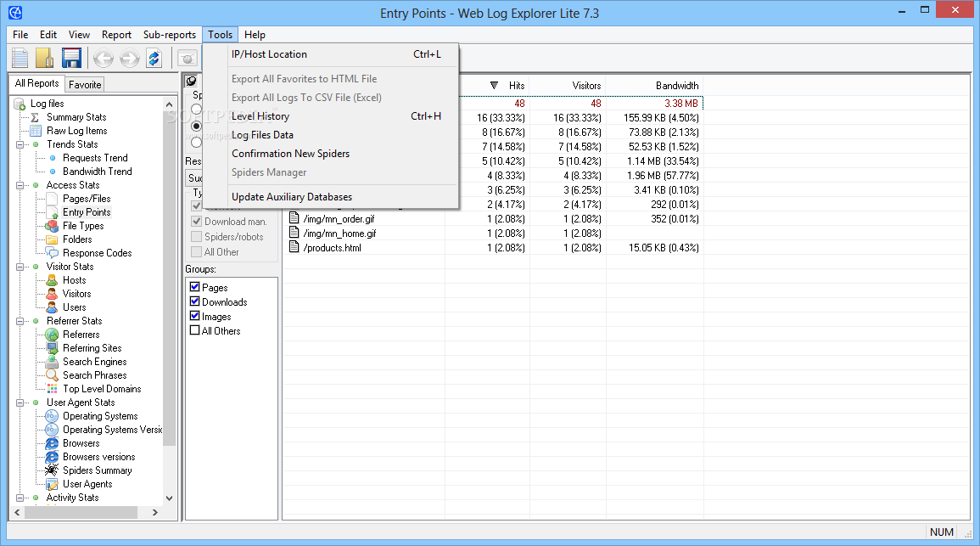Toggle the Pages group checkbox
The image size is (980, 546).
[x=195, y=287]
